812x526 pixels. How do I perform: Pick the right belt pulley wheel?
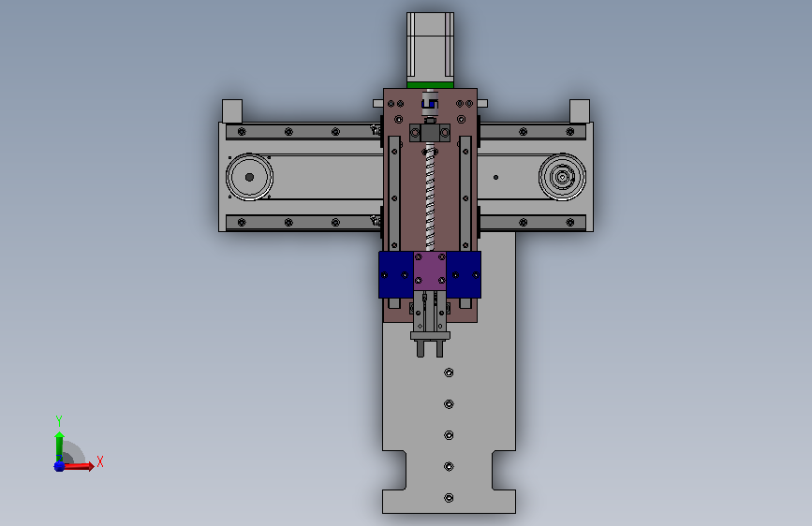point(562,177)
